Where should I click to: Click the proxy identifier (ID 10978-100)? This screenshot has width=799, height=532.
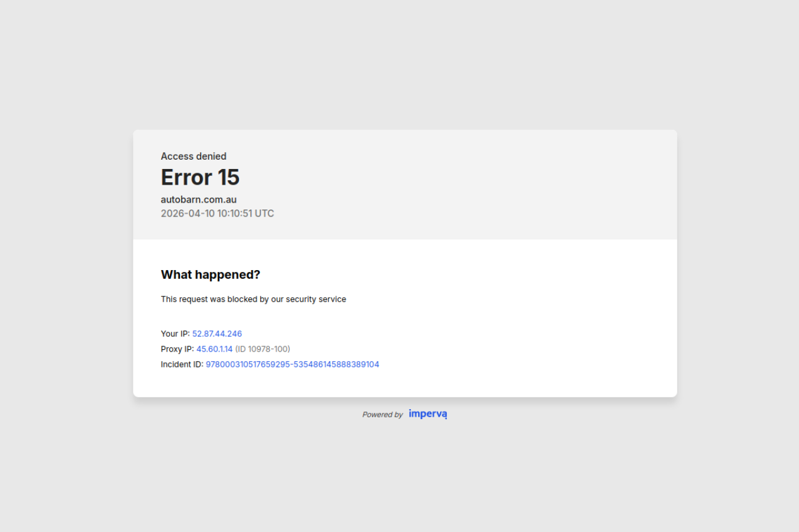pos(262,349)
